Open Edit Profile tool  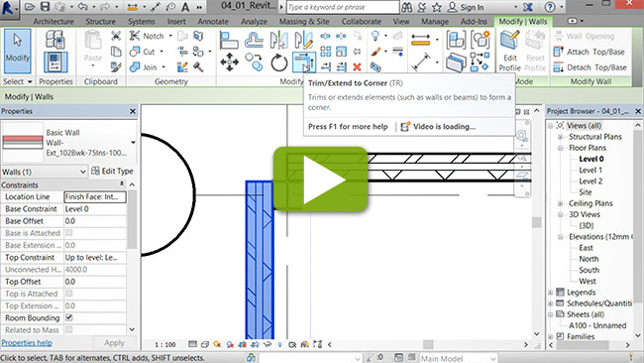tap(509, 51)
